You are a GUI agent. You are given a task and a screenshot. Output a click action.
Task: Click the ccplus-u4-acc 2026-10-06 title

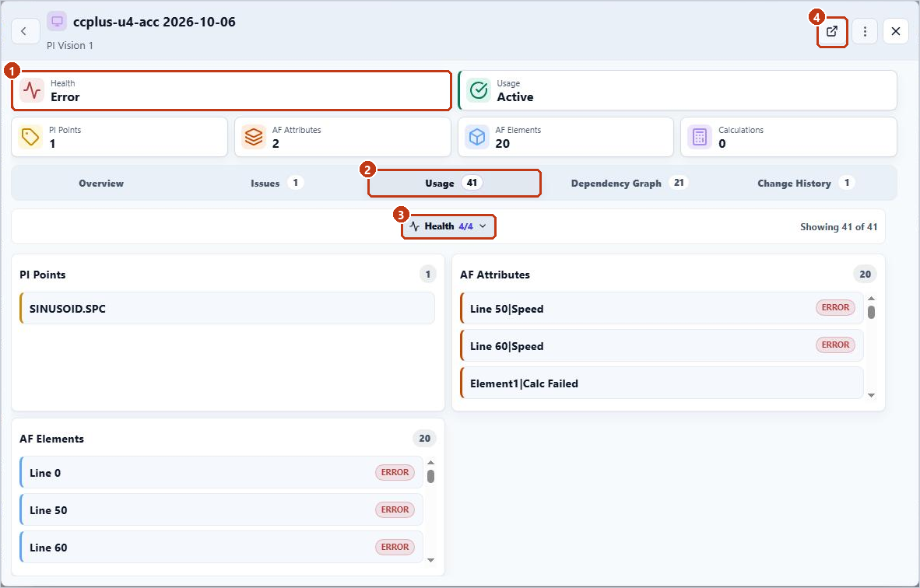pos(154,23)
